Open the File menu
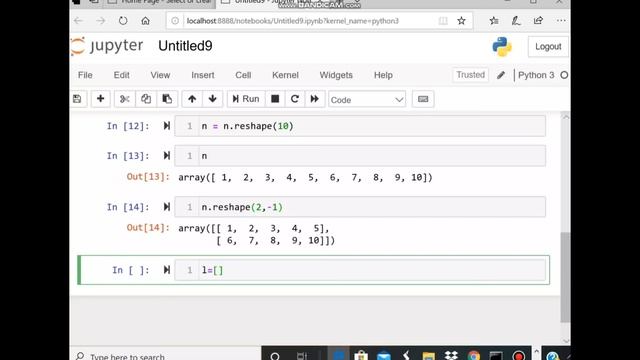 point(85,75)
